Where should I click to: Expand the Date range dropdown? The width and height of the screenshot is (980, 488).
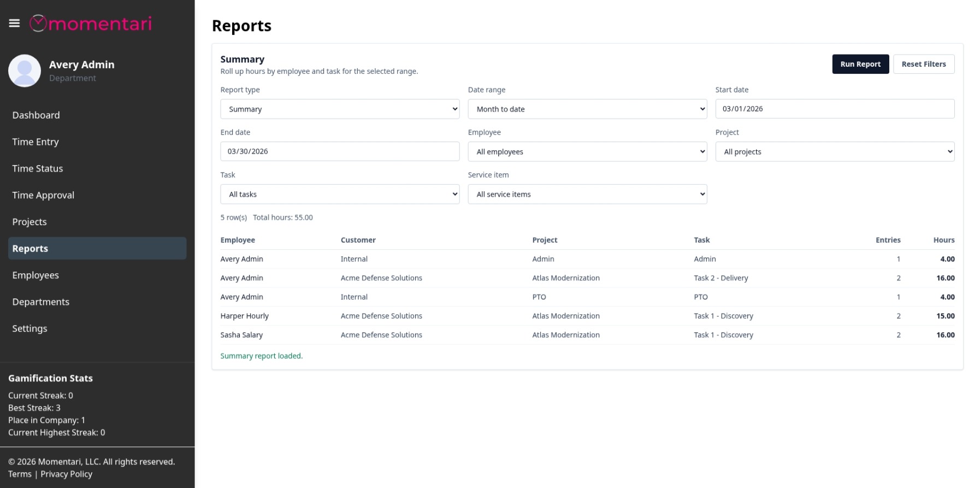click(x=587, y=109)
